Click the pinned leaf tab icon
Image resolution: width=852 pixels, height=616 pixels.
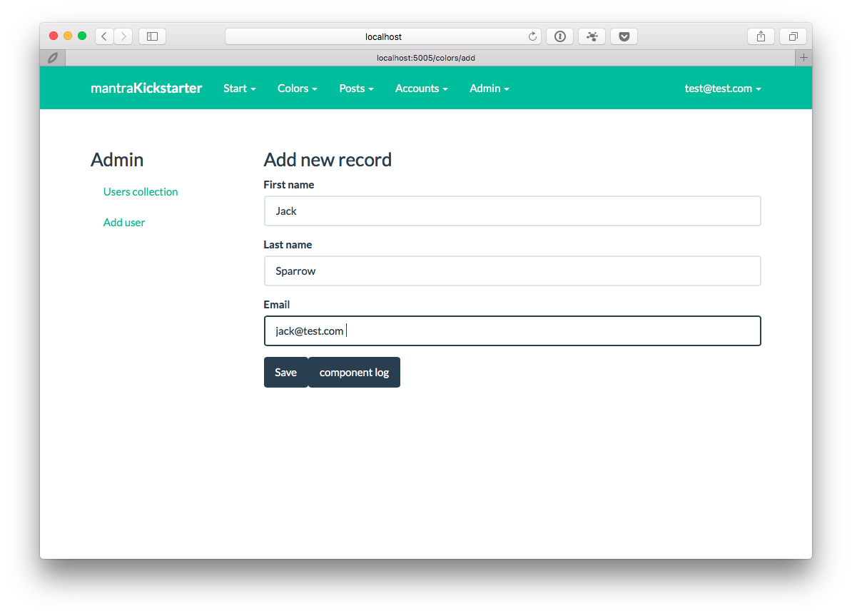click(x=53, y=58)
